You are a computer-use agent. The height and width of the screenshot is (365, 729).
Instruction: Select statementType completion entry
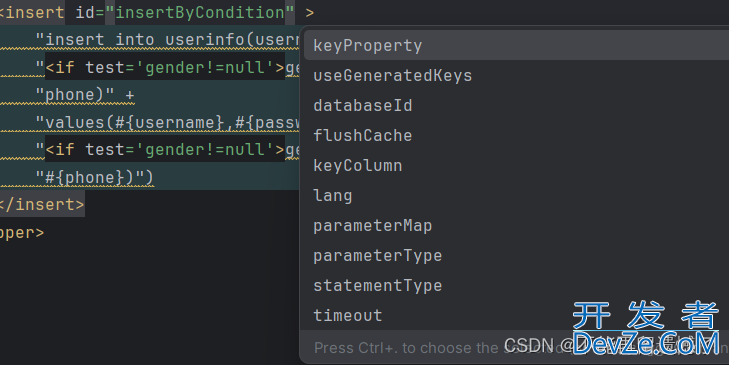(516, 285)
